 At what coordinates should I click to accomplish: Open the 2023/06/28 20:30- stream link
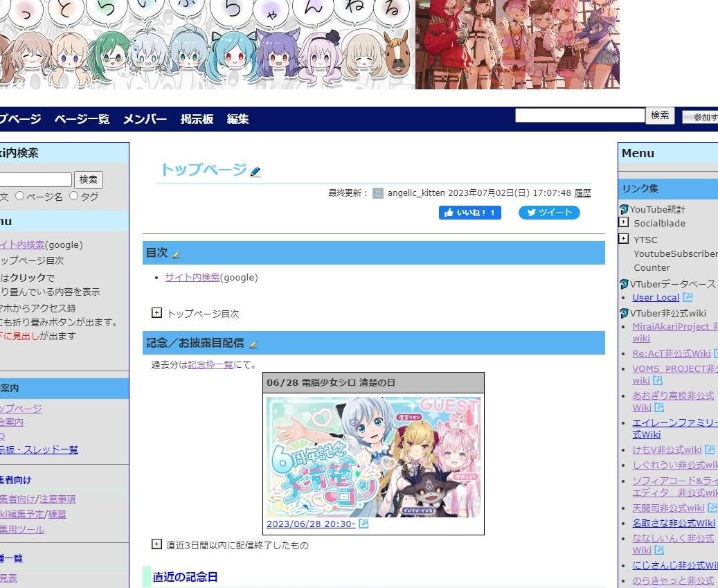(x=311, y=524)
